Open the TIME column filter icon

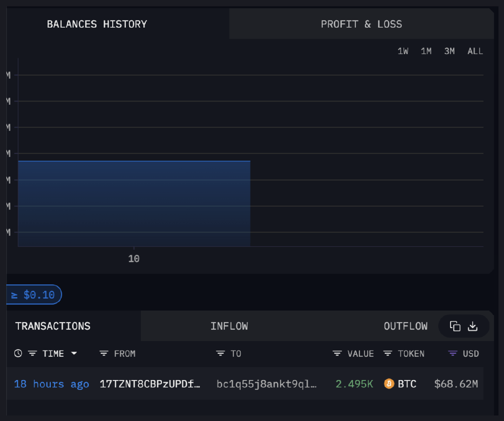coord(32,354)
